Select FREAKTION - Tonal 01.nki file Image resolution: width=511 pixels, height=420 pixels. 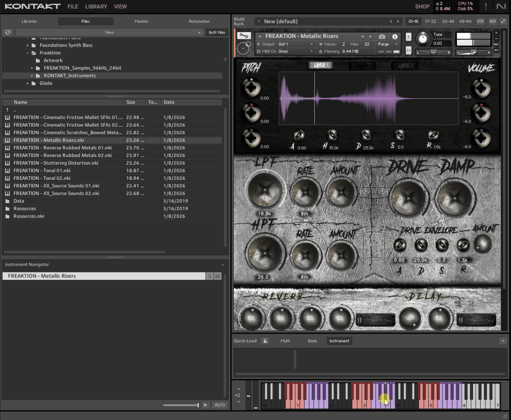tap(42, 170)
